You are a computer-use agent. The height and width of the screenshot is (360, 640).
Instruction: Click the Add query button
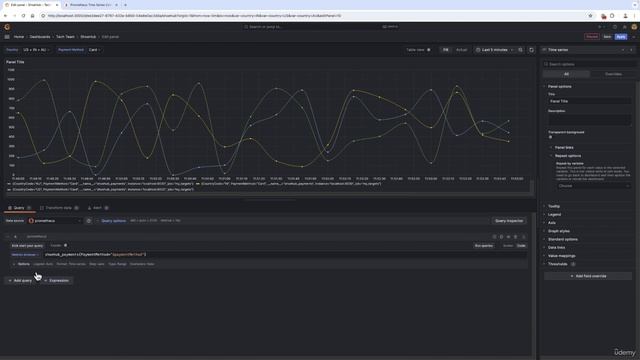(x=21, y=281)
